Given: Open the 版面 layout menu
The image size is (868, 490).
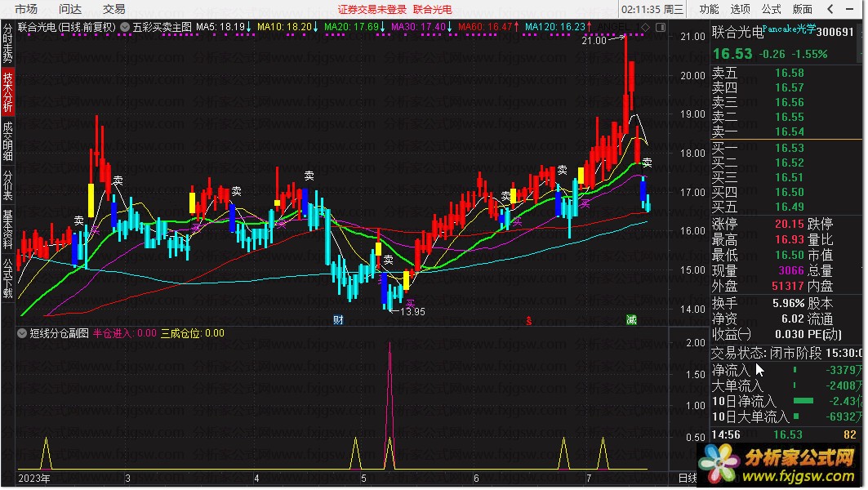Looking at the screenshot, I should click(x=802, y=9).
